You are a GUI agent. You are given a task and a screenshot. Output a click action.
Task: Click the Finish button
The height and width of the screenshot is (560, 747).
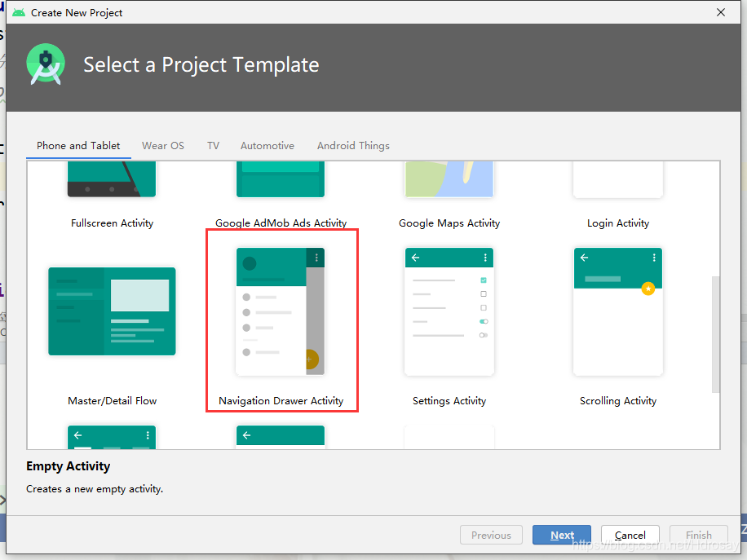[x=698, y=535]
